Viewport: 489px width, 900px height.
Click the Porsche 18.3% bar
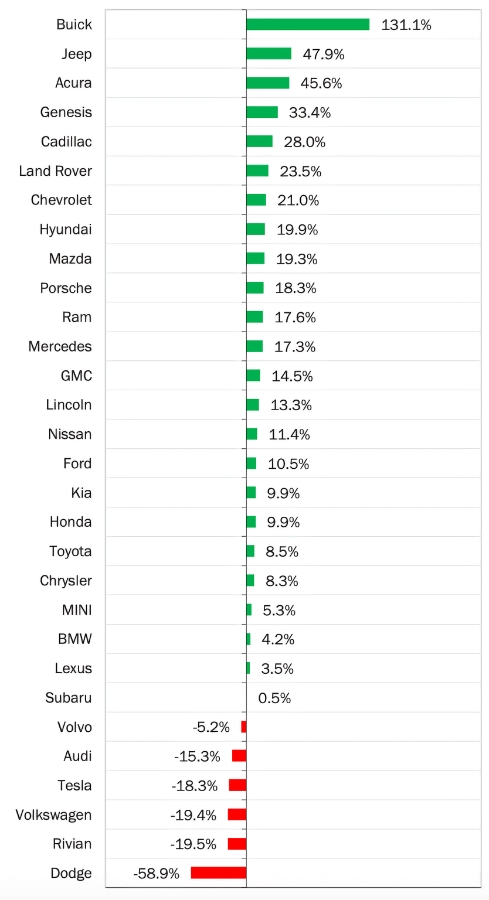pos(255,288)
